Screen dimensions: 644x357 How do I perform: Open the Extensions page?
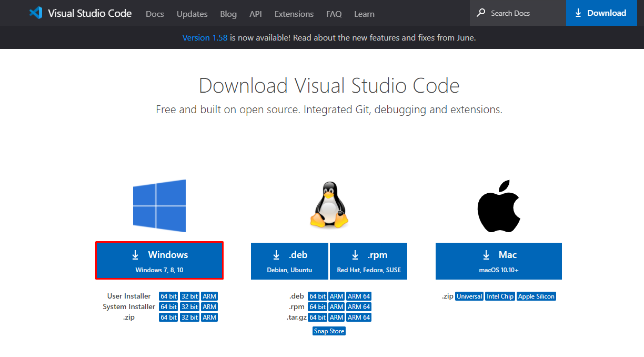[294, 14]
